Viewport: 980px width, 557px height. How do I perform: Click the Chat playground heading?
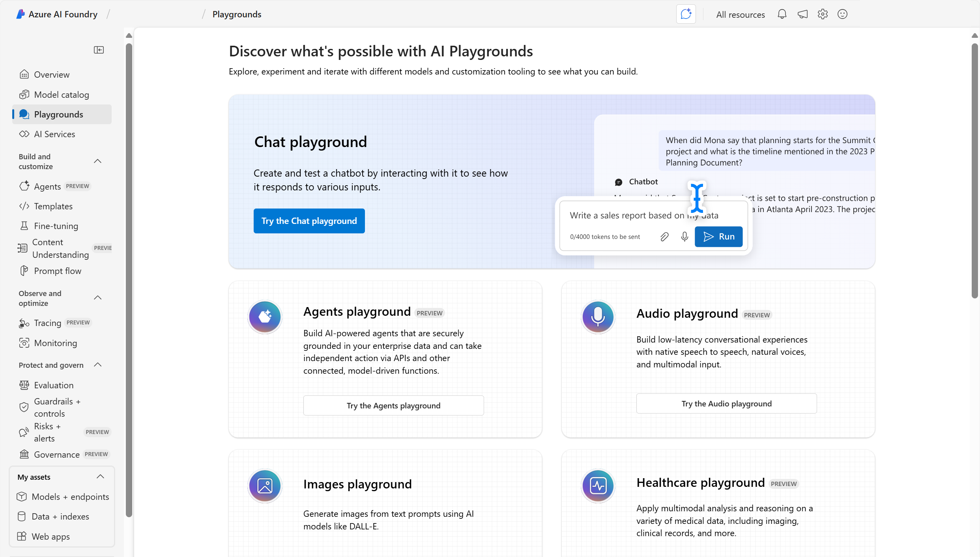click(x=310, y=142)
